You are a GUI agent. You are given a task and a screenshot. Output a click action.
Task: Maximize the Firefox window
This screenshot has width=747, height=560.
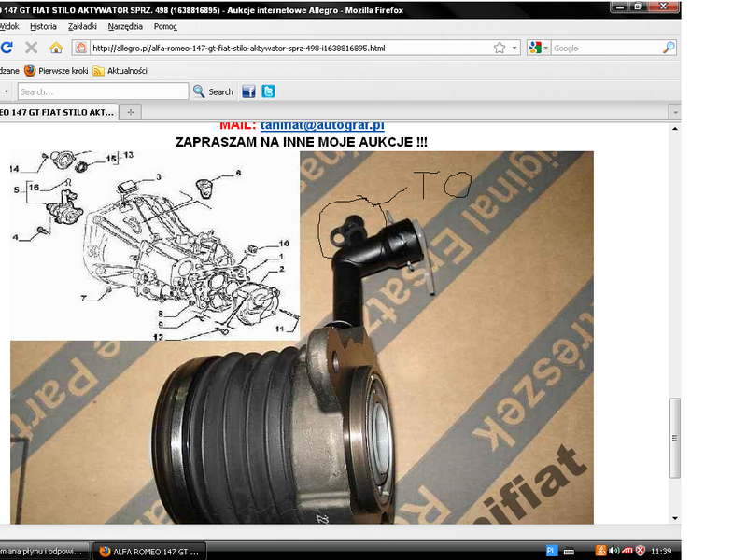(638, 7)
